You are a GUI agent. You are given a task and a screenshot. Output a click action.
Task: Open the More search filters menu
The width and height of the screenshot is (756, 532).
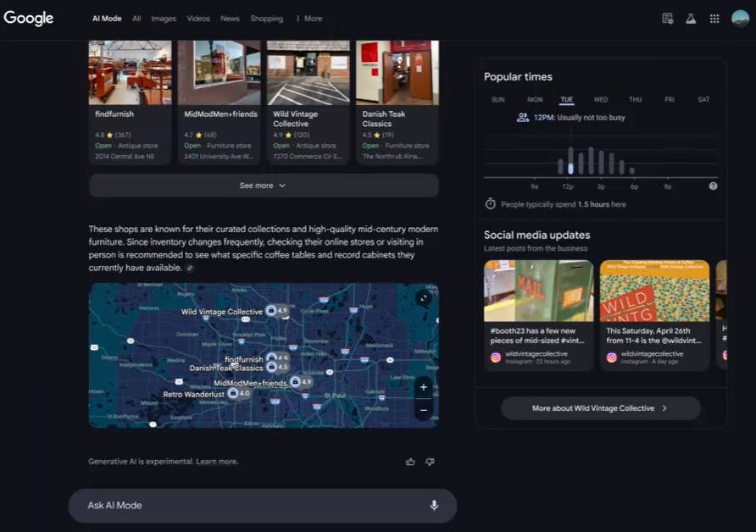(x=309, y=19)
